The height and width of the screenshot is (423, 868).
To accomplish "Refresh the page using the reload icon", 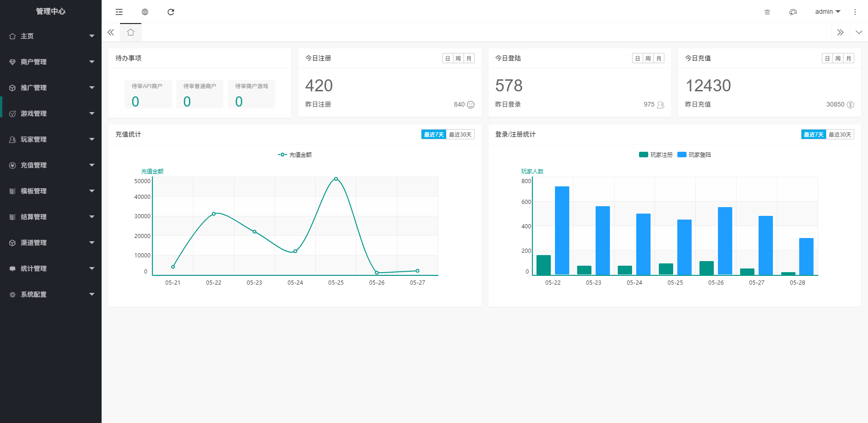I will (171, 12).
